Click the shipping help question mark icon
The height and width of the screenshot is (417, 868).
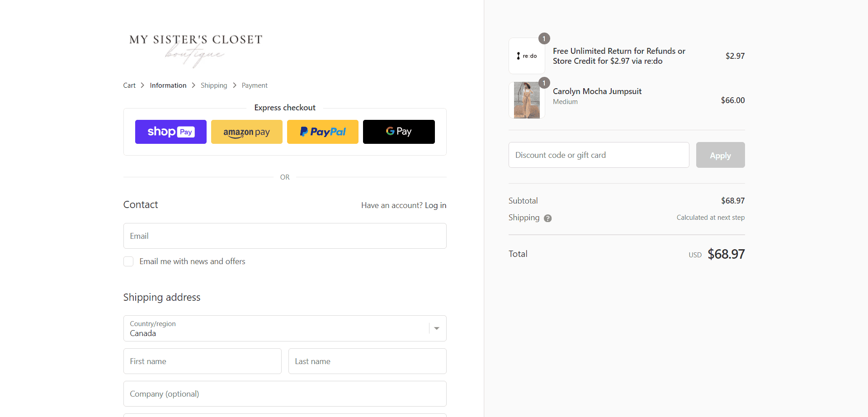547,218
